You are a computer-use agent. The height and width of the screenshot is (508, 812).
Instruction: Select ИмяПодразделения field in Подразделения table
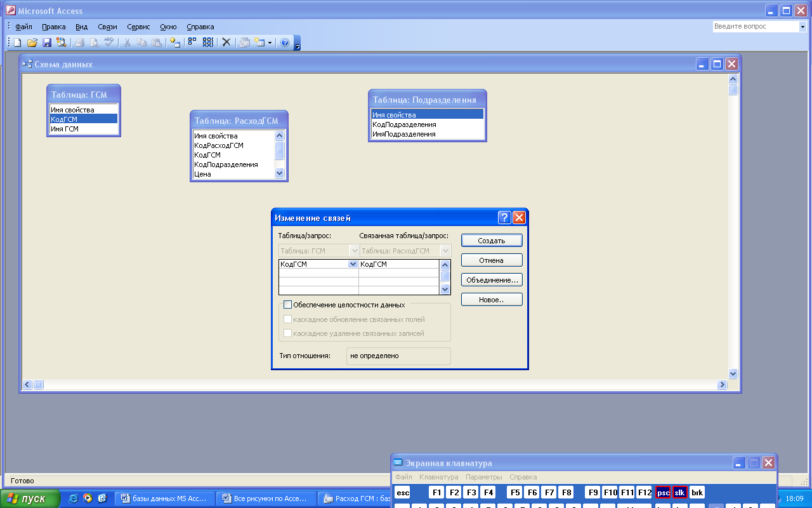coord(427,134)
